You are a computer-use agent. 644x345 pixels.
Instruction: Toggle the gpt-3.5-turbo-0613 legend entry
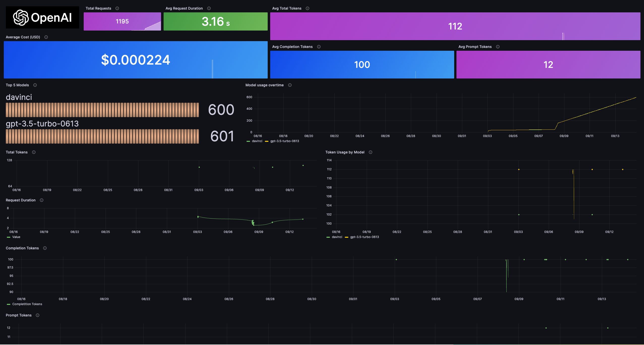pyautogui.click(x=284, y=141)
